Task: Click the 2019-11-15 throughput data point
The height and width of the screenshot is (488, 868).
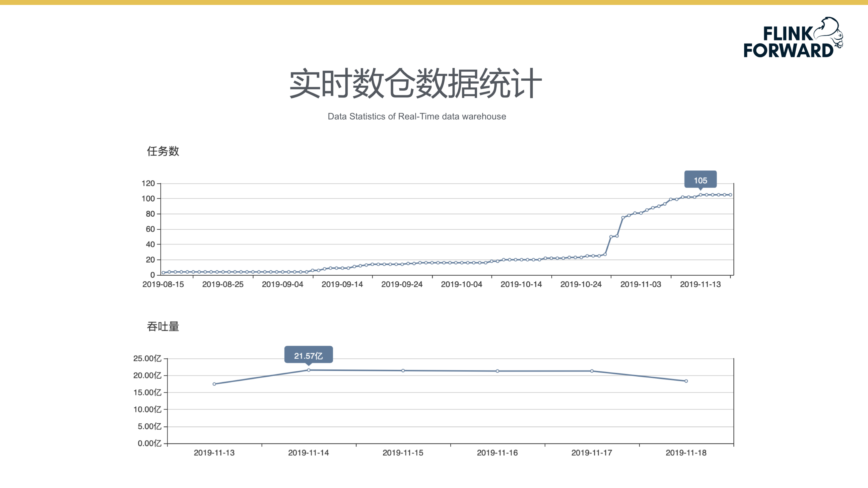Action: point(403,371)
